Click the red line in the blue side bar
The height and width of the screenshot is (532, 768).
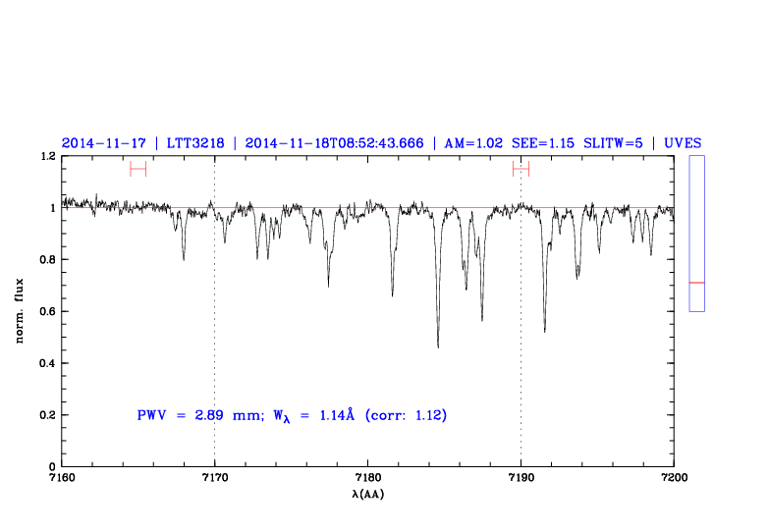(696, 283)
